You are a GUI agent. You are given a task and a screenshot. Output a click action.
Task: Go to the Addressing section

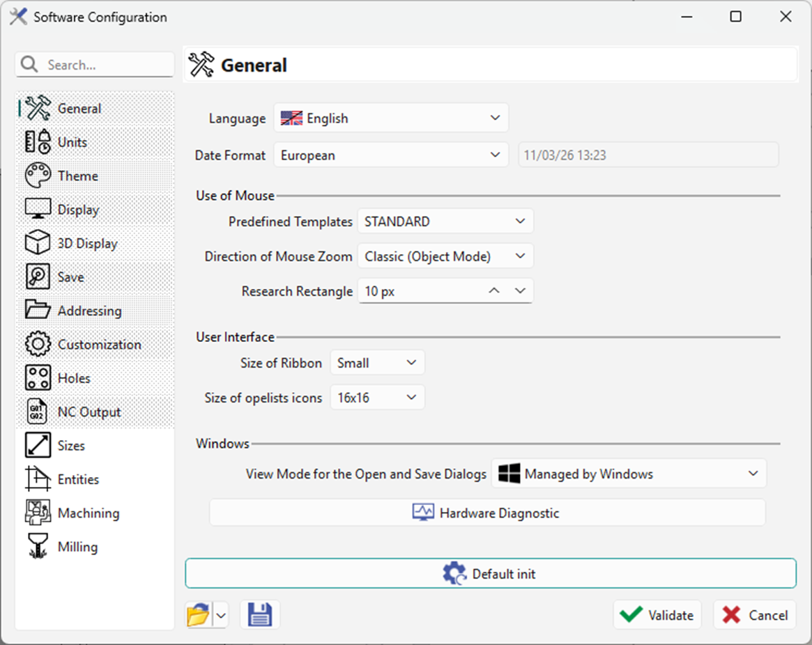tap(89, 311)
